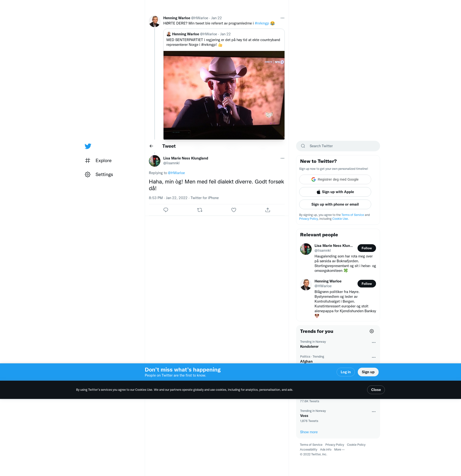The height and width of the screenshot is (476, 461).
Task: Close the cookie notice
Action: [x=376, y=390]
